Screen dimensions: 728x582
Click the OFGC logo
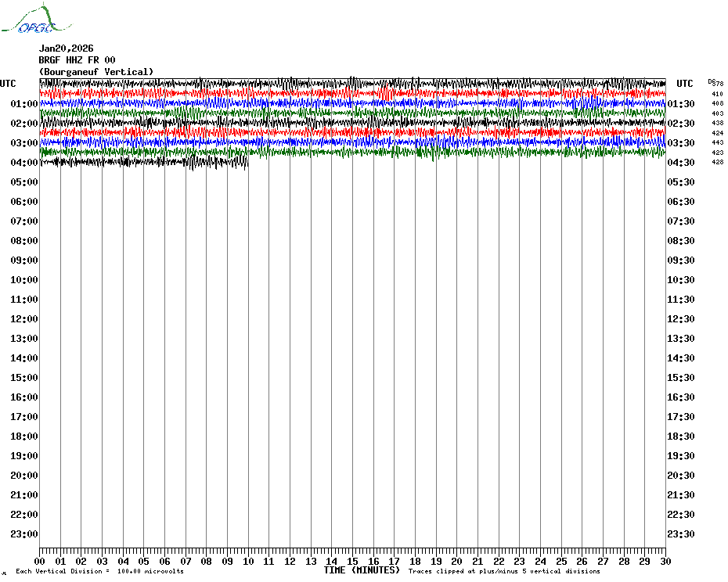coord(36,19)
